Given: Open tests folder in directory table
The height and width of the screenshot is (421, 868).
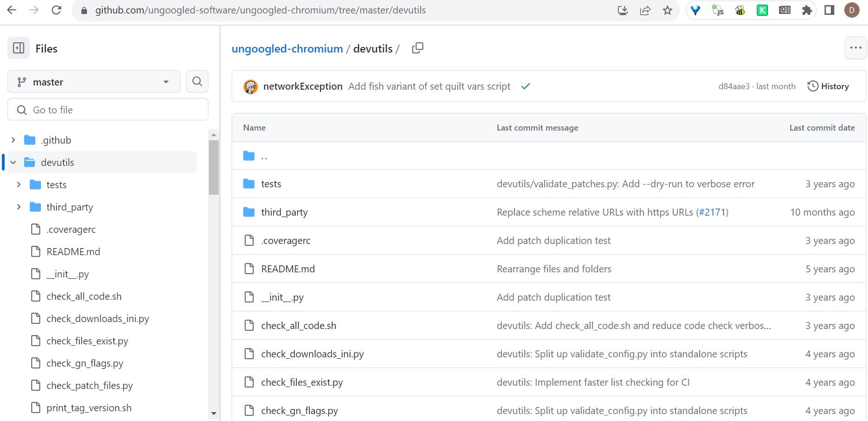Looking at the screenshot, I should 271,184.
